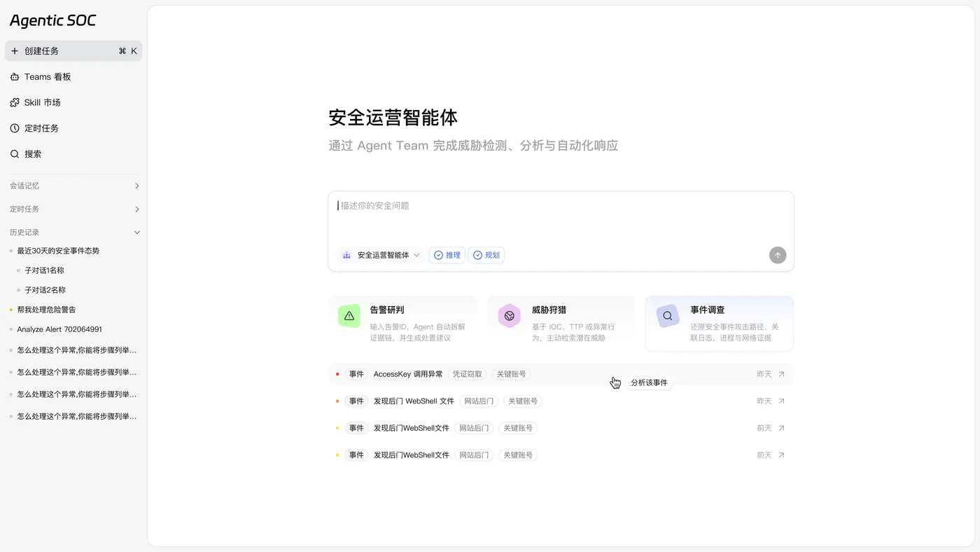Select the 威胁狩猎 card

click(561, 323)
